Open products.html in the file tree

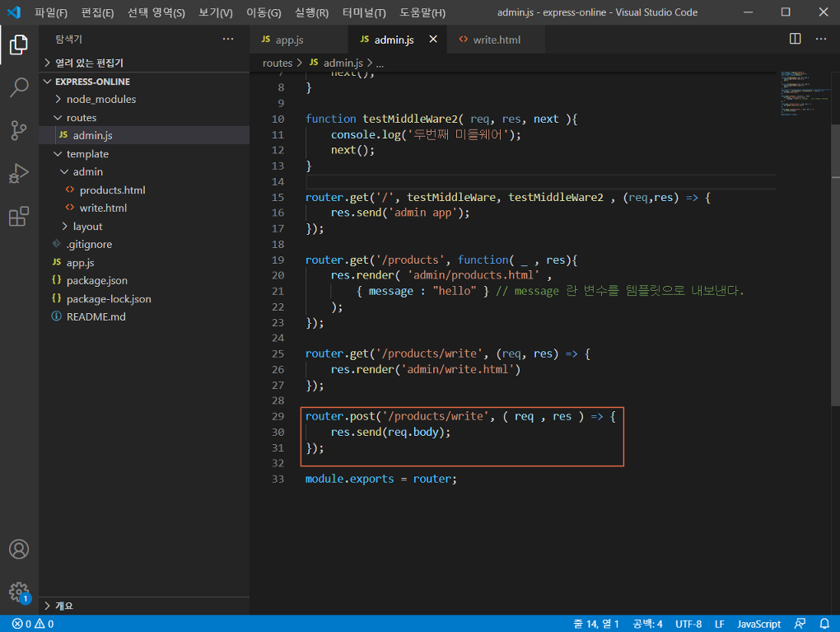tap(145, 190)
